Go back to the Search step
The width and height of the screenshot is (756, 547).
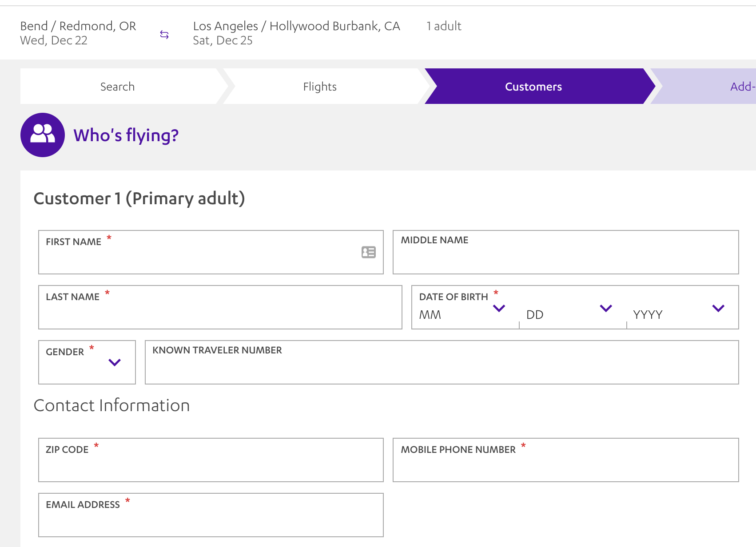118,87
